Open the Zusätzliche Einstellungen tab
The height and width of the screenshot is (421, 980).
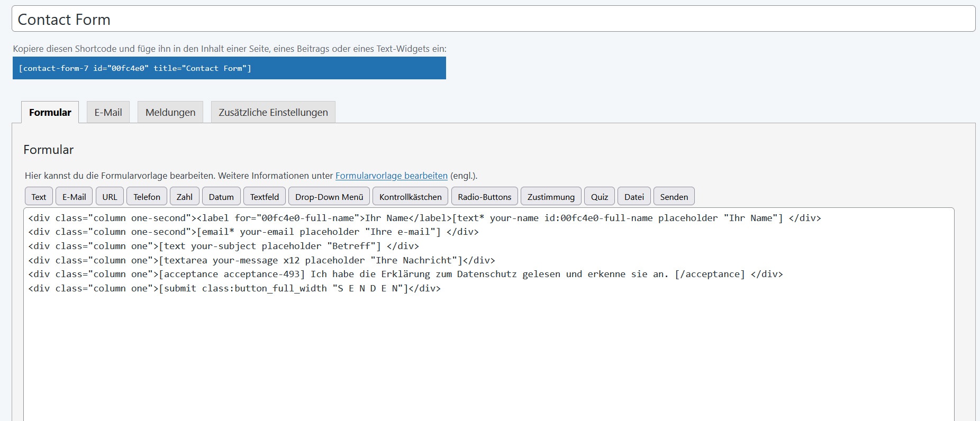pyautogui.click(x=273, y=112)
